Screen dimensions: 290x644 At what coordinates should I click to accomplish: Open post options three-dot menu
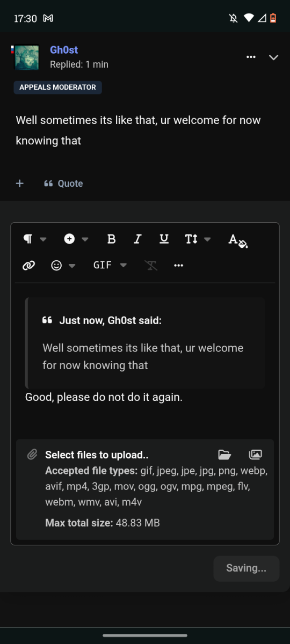251,57
